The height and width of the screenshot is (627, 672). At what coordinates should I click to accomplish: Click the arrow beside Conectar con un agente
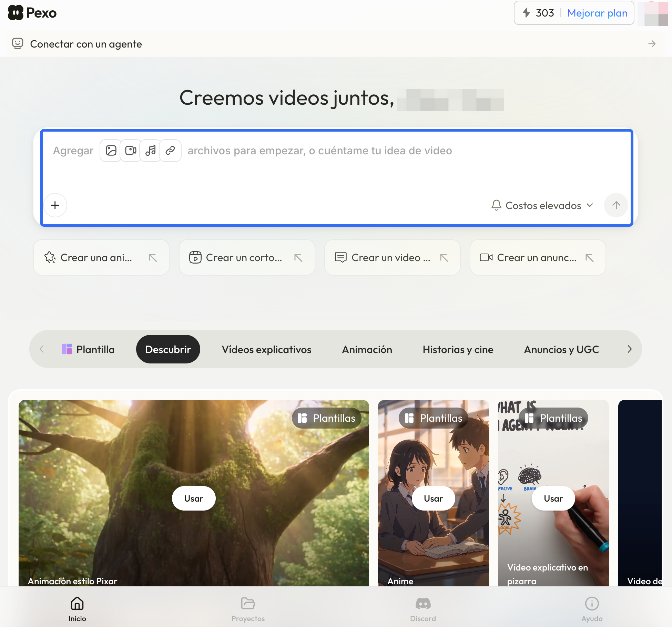[x=652, y=44]
